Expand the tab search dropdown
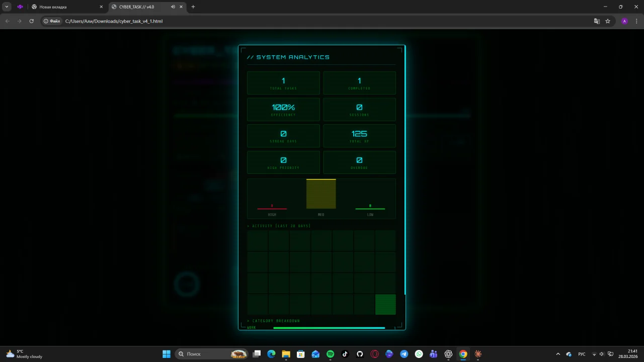Viewport: 644px width, 362px height. (7, 7)
